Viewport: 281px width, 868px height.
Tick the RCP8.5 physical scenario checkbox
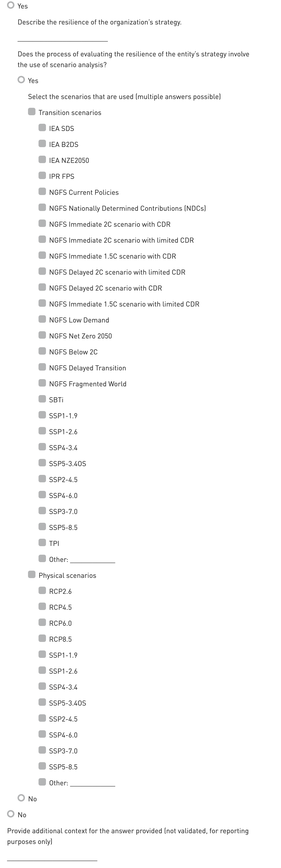42,638
